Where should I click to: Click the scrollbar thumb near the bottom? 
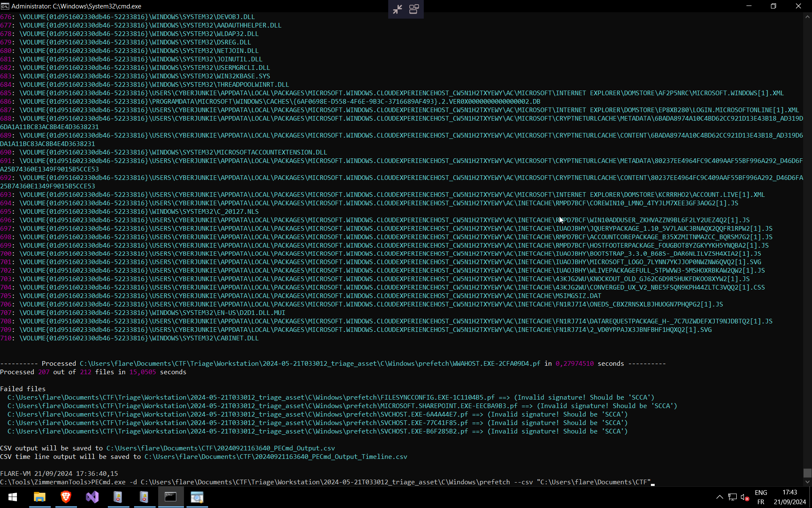807,473
